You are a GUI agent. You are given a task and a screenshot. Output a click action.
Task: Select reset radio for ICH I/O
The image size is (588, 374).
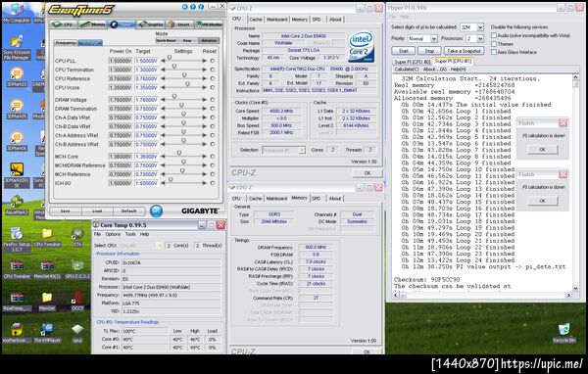point(213,183)
